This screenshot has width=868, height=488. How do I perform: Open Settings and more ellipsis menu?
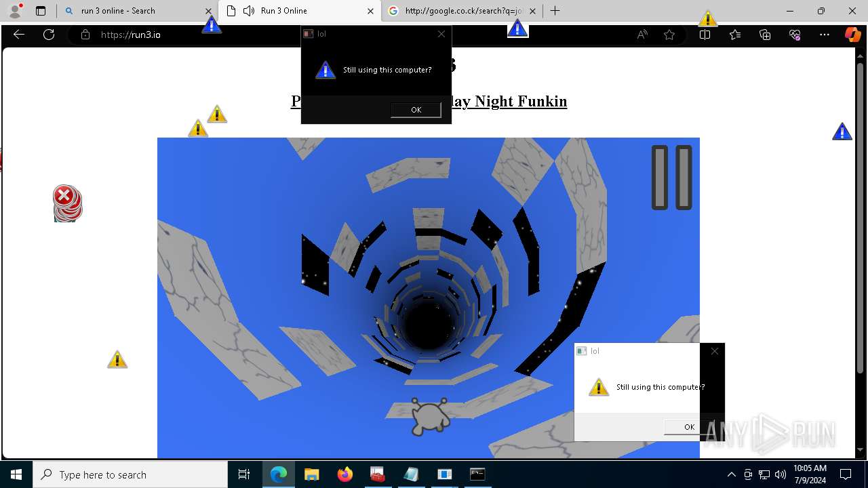click(825, 35)
